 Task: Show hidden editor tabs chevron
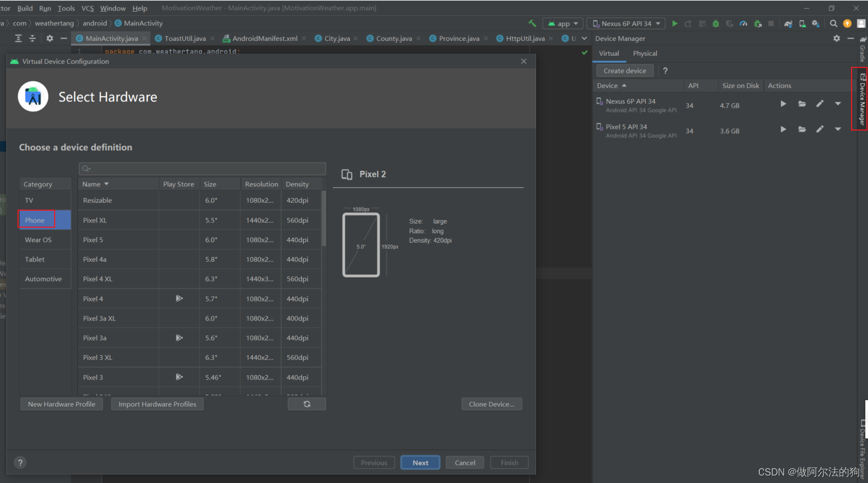point(584,38)
